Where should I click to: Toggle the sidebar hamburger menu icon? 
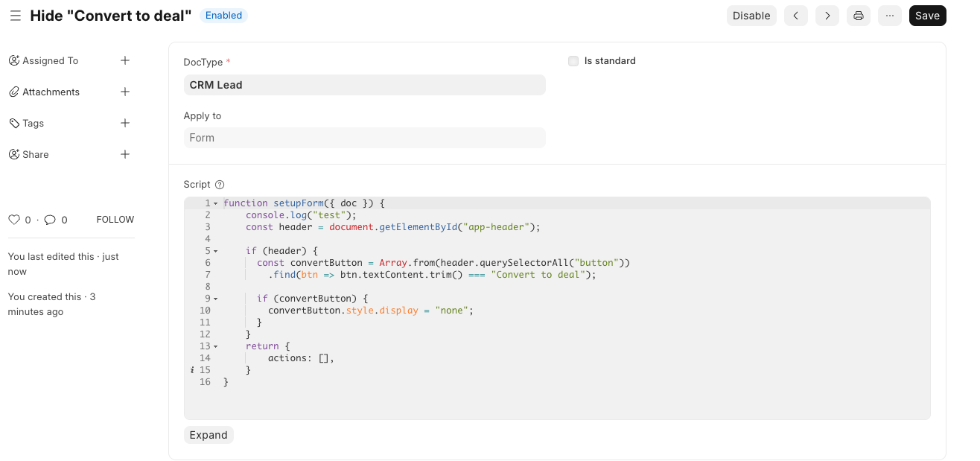click(x=15, y=16)
